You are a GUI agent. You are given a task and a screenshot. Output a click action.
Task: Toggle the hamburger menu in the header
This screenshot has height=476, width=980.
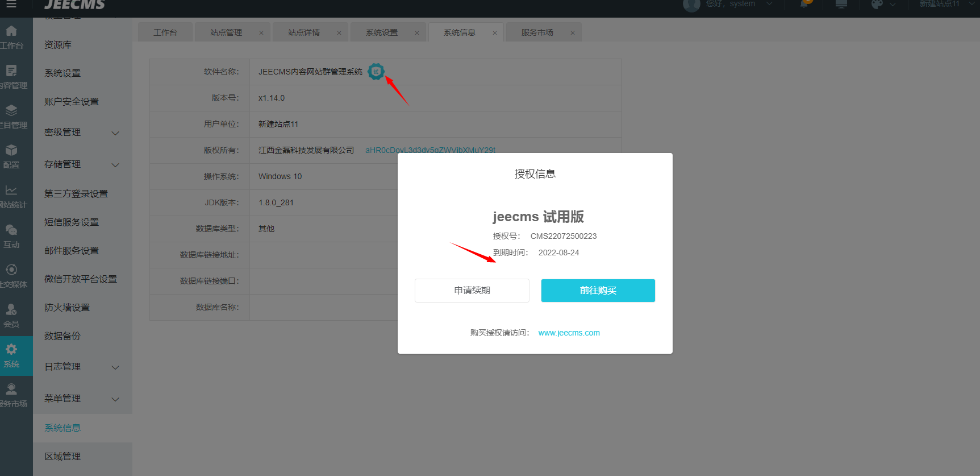(11, 3)
